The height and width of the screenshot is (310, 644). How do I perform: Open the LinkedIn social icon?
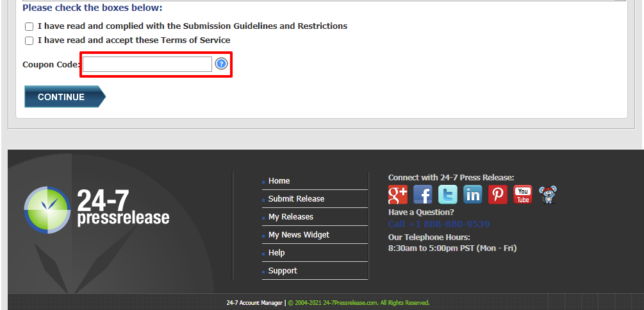click(x=473, y=194)
